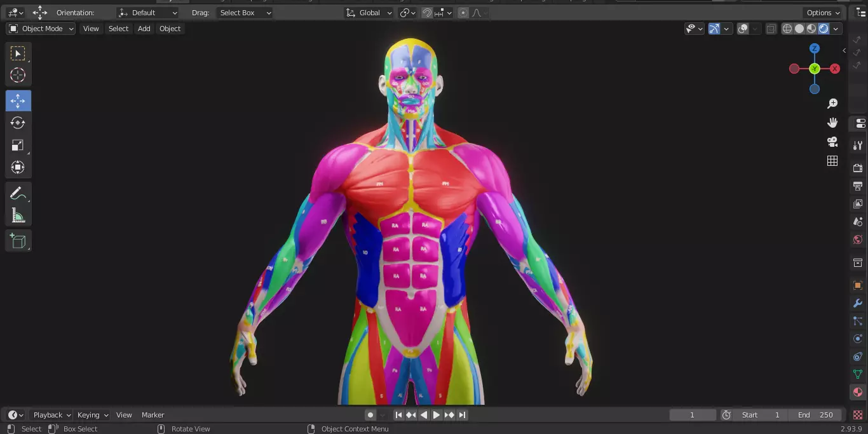Select the Cursor tool
868x434 pixels.
18,75
